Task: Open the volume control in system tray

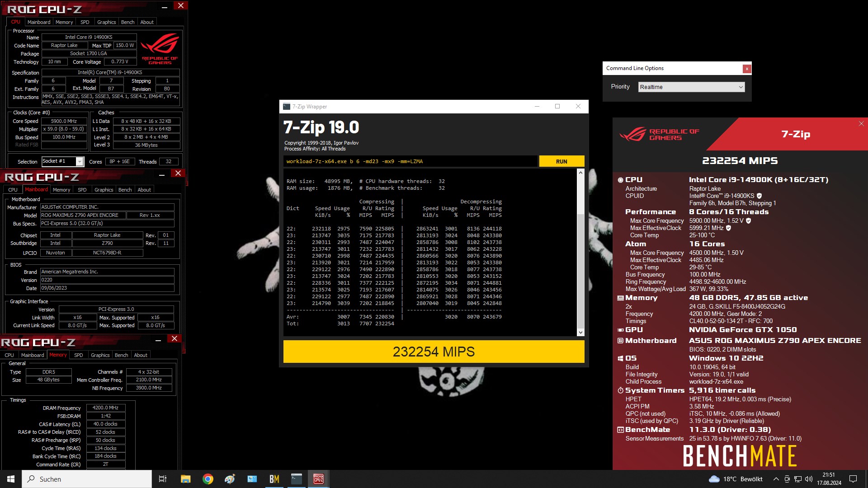Action: click(x=809, y=479)
